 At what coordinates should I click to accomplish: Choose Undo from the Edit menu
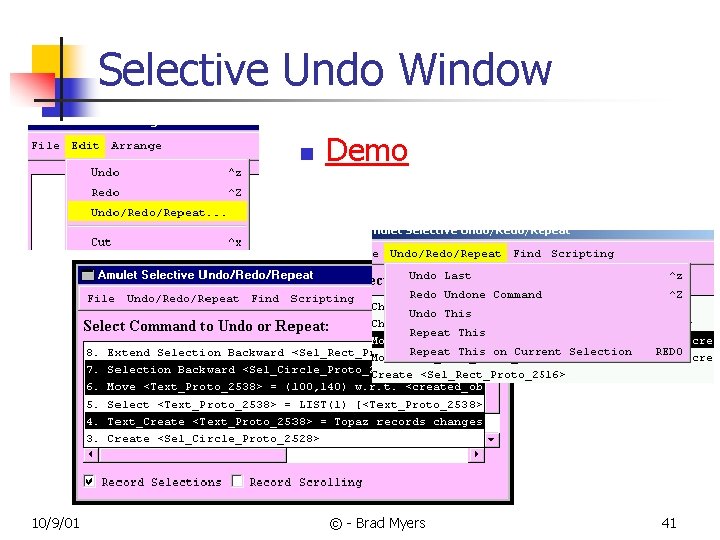point(158,172)
